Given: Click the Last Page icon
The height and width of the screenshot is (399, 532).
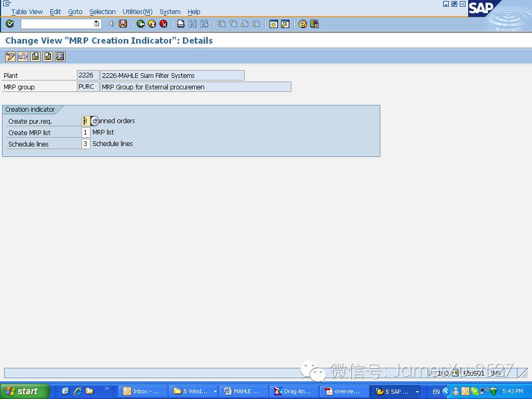Looking at the screenshot, I should click(x=256, y=24).
